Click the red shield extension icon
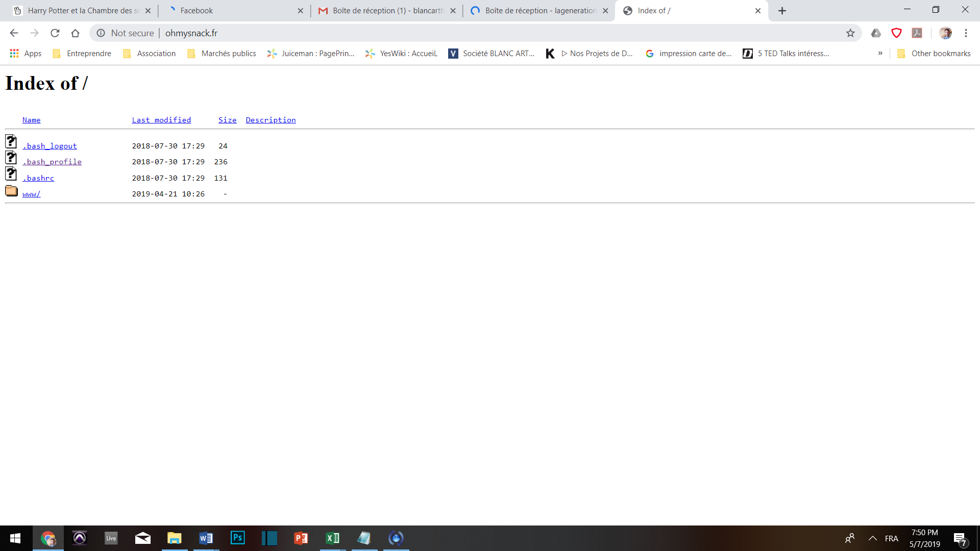This screenshot has height=551, width=980. (896, 33)
